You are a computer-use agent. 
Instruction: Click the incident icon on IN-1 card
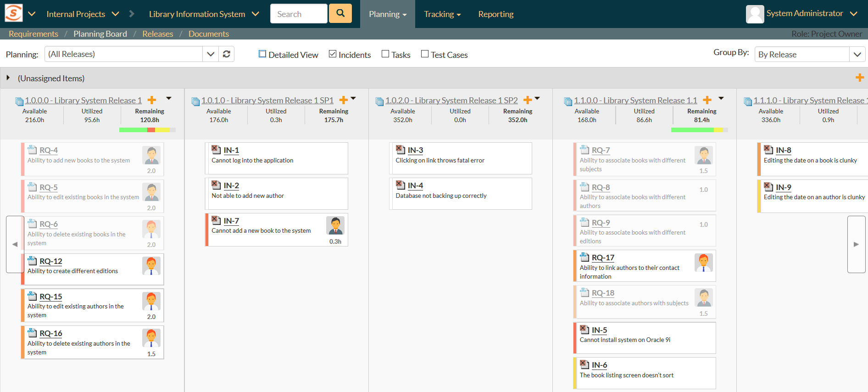tap(216, 149)
